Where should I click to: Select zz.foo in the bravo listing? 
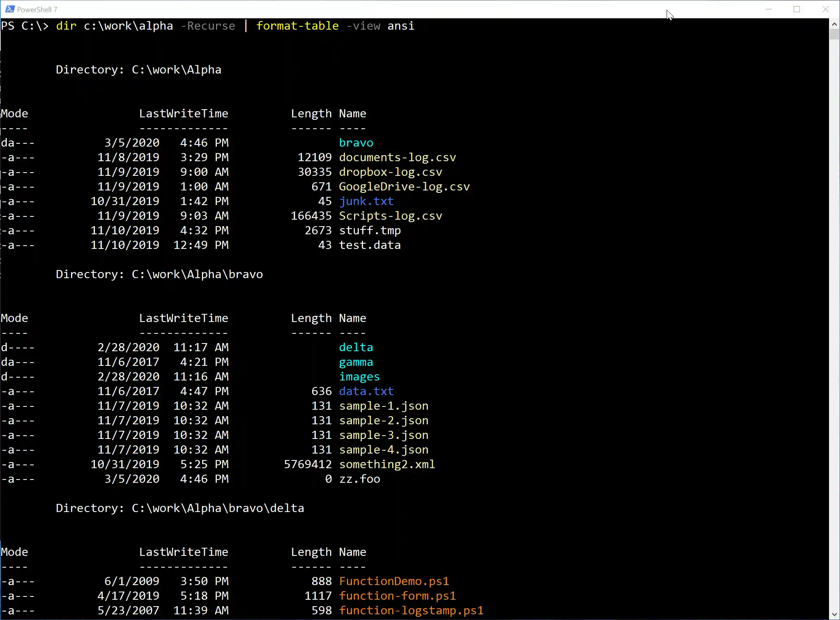[359, 479]
